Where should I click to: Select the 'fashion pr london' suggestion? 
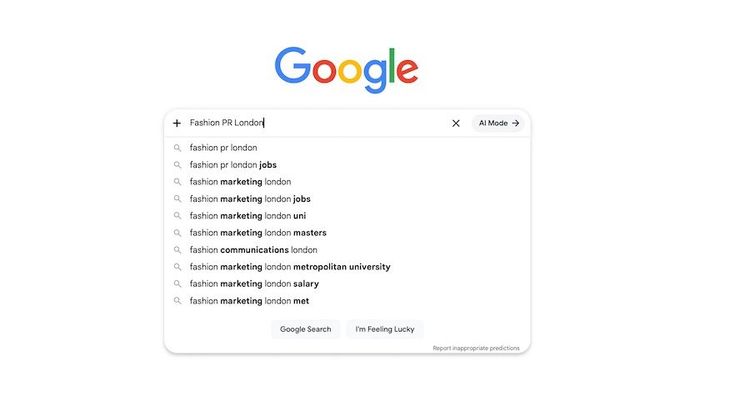click(x=347, y=148)
